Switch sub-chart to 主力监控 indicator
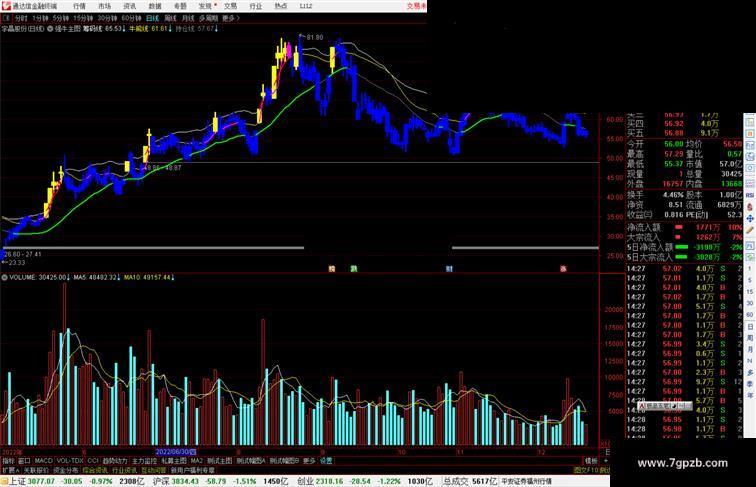 pos(144,461)
